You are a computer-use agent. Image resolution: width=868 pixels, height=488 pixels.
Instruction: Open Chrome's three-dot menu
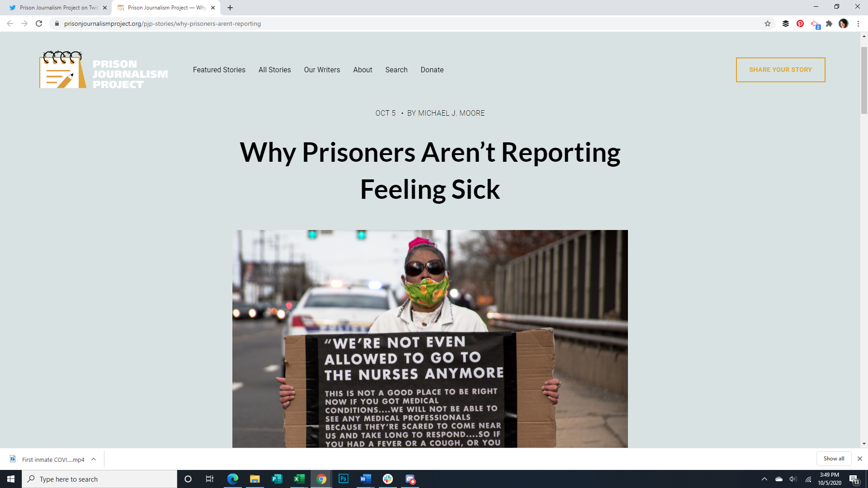[858, 23]
